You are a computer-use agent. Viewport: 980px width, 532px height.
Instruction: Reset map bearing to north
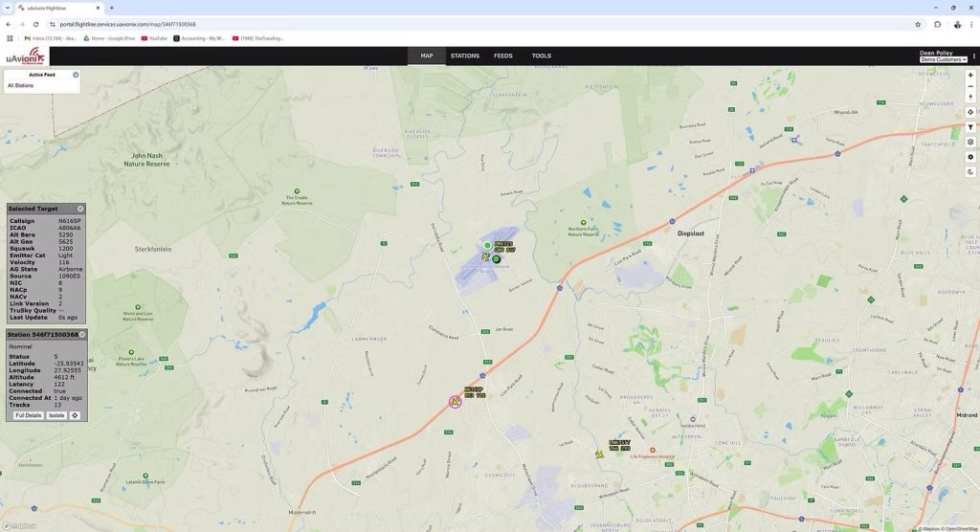click(x=970, y=98)
